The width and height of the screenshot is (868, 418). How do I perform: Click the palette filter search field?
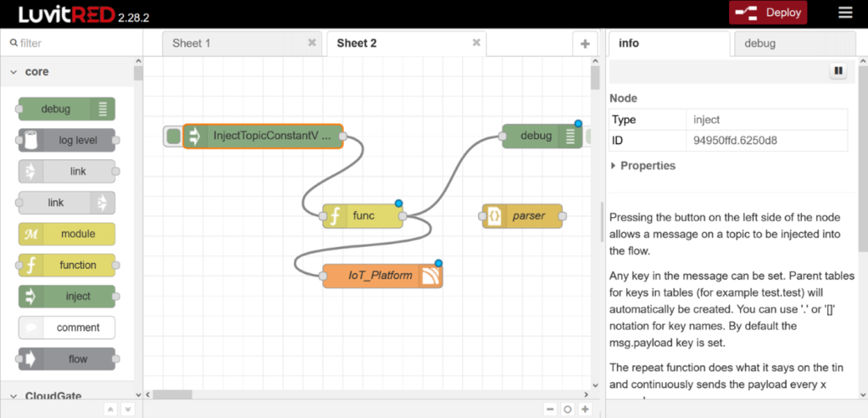(72, 42)
